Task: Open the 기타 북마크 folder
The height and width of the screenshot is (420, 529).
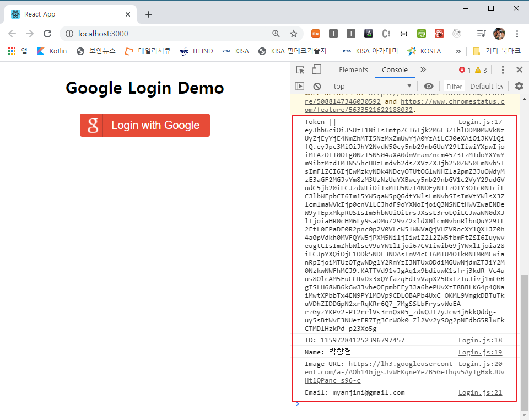Action: point(497,51)
